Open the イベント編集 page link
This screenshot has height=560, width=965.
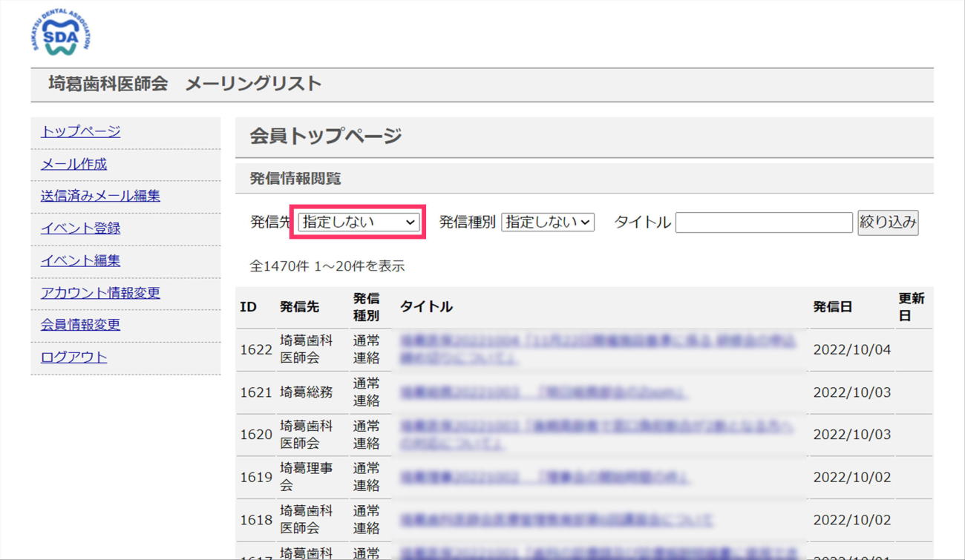[80, 260]
